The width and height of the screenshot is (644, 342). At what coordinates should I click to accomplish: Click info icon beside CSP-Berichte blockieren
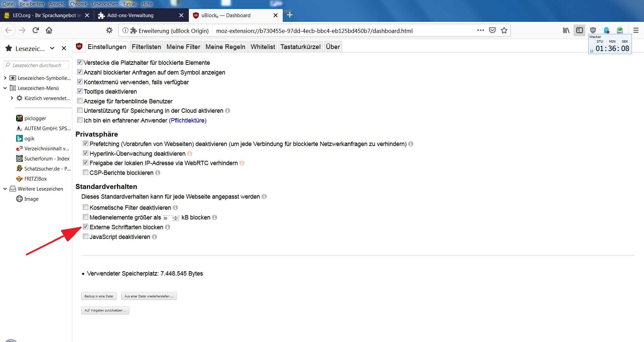click(158, 173)
